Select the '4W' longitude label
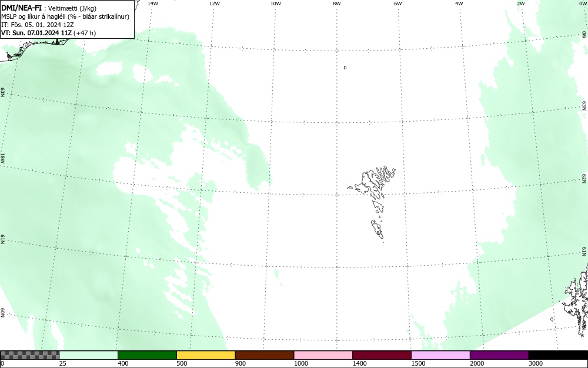This screenshot has width=588, height=368. 459,4
